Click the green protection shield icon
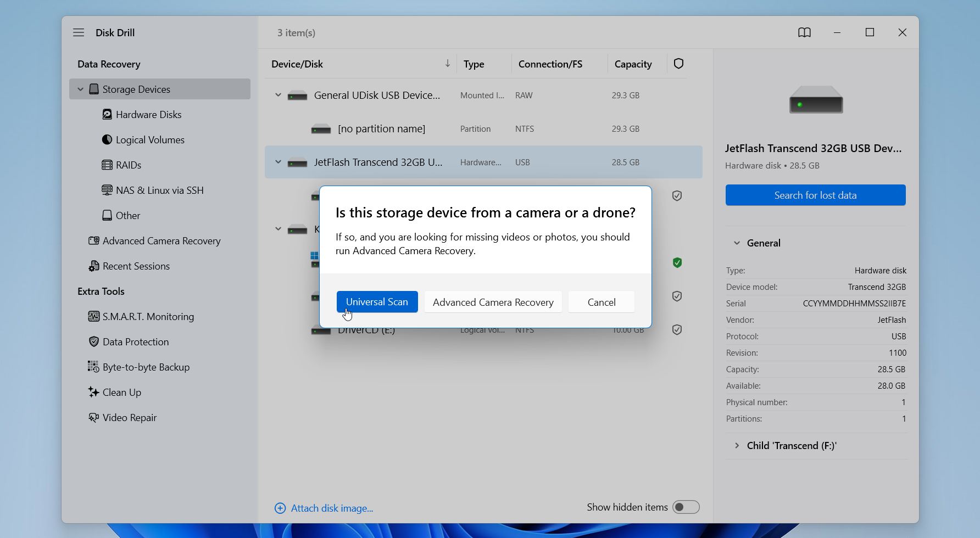980x538 pixels. pyautogui.click(x=677, y=262)
